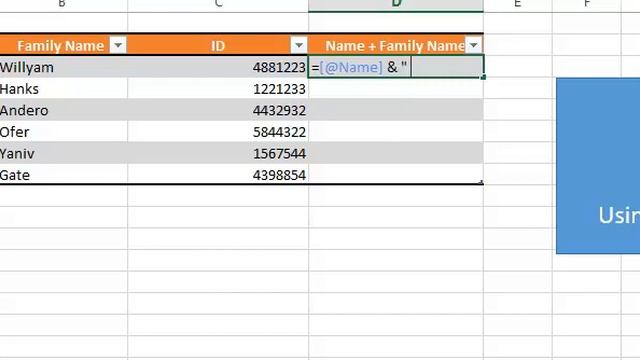Select the empty column D cell in the Gate row
The width and height of the screenshot is (640, 360).
tap(396, 175)
